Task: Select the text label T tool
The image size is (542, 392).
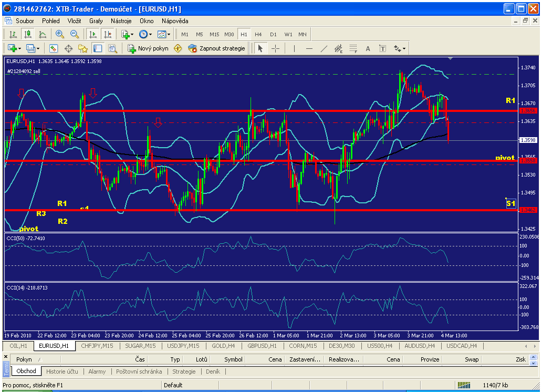Action: click(x=383, y=48)
